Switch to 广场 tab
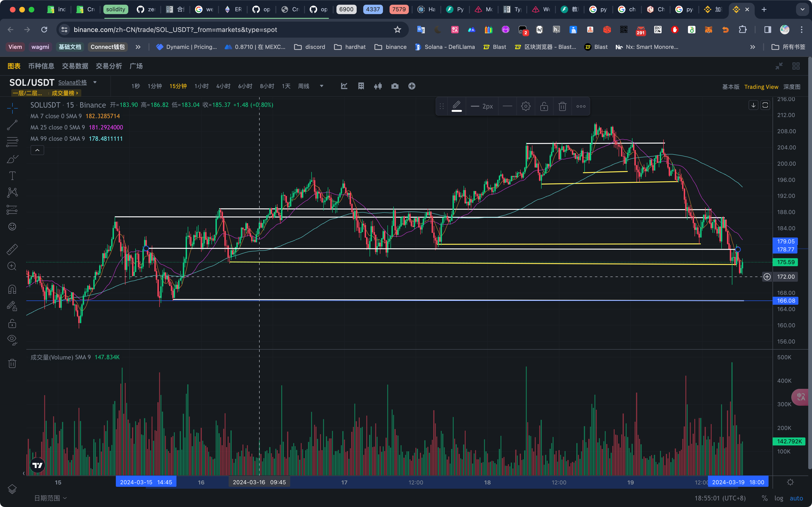This screenshot has height=507, width=812. pos(136,66)
